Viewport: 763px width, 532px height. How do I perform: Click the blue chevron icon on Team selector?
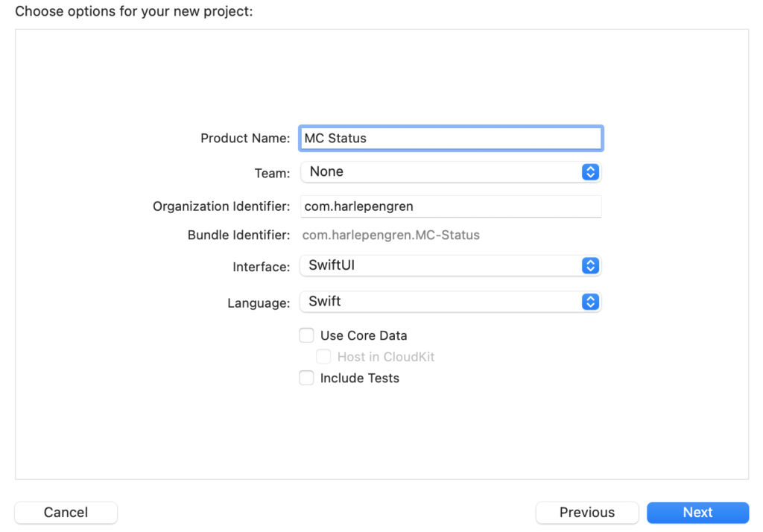[589, 172]
